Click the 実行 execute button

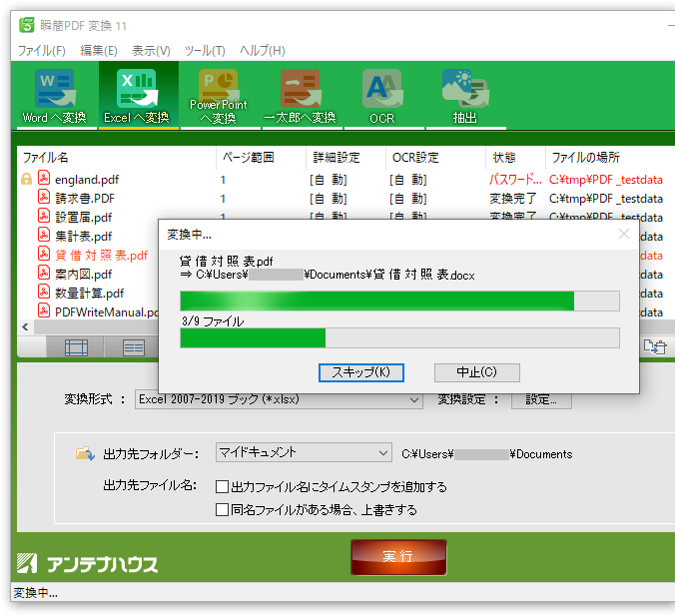click(398, 557)
